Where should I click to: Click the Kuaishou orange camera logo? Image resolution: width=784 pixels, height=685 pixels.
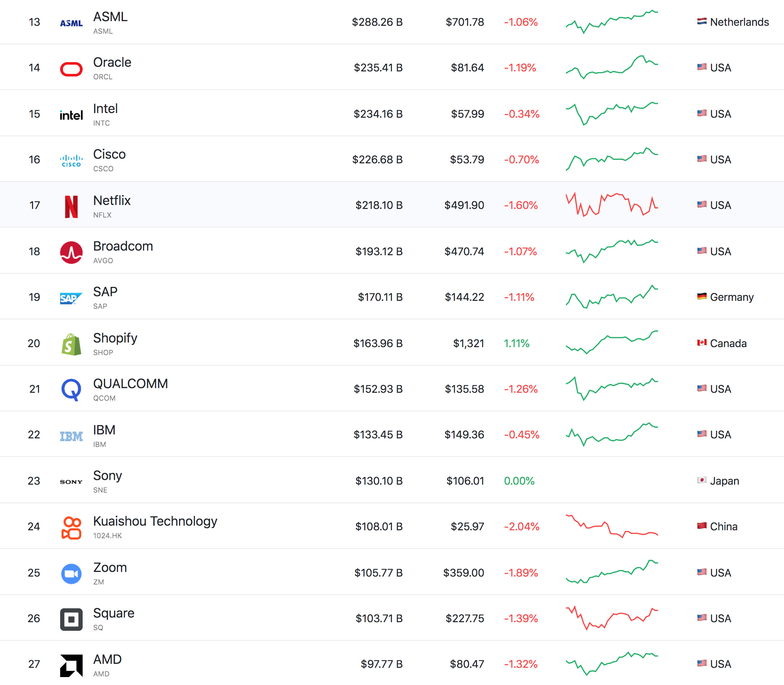pyautogui.click(x=71, y=528)
